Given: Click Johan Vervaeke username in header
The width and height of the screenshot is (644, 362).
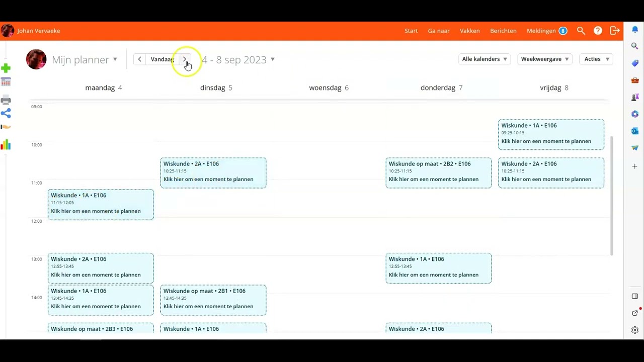Looking at the screenshot, I should 39,31.
